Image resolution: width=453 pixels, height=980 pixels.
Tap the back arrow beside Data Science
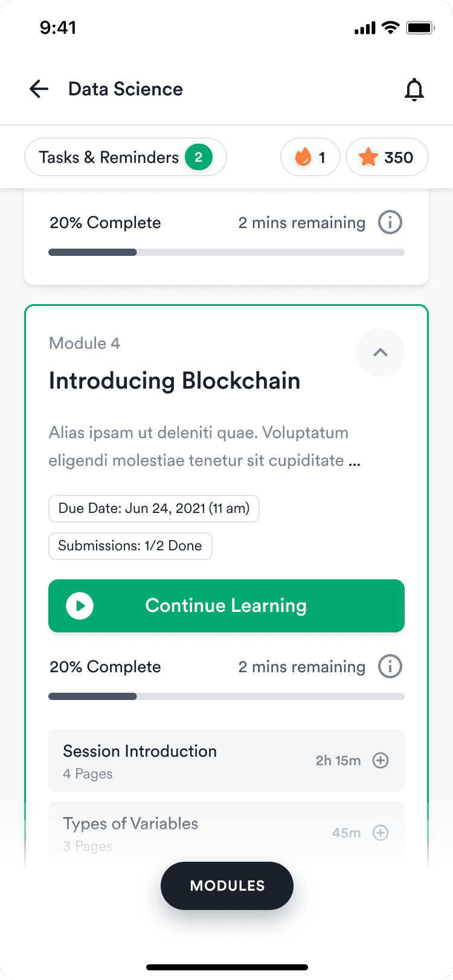click(x=39, y=89)
